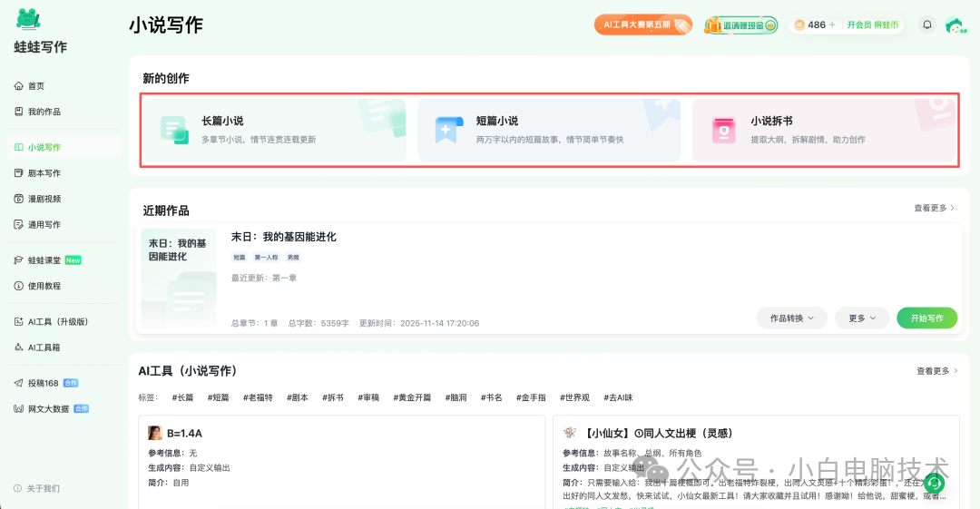Click the 【小仙女】 tool avatar icon
This screenshot has width=980, height=509.
569,433
